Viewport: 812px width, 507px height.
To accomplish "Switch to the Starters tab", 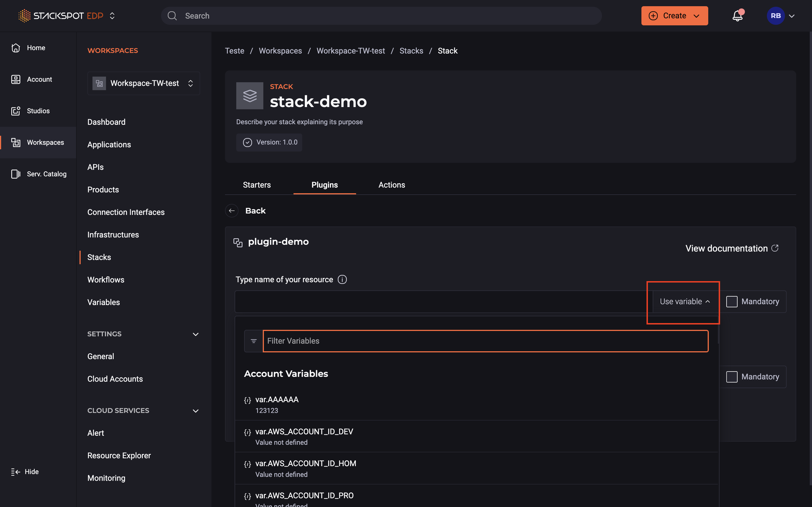I will coord(257,185).
